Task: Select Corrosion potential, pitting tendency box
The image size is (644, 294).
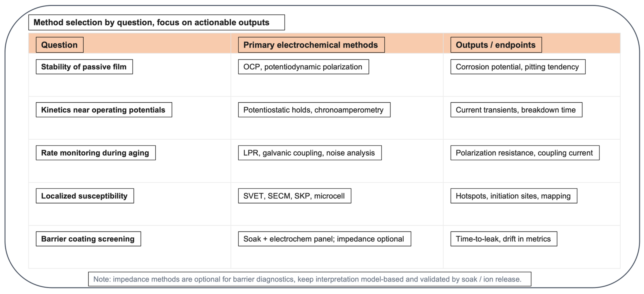Action: tap(518, 67)
